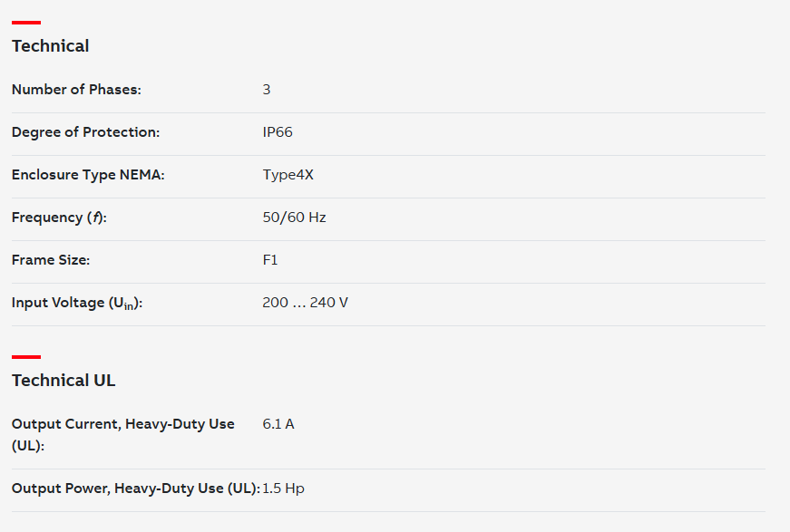
Task: Select the Enclosure Type NEMA label
Action: pos(88,175)
